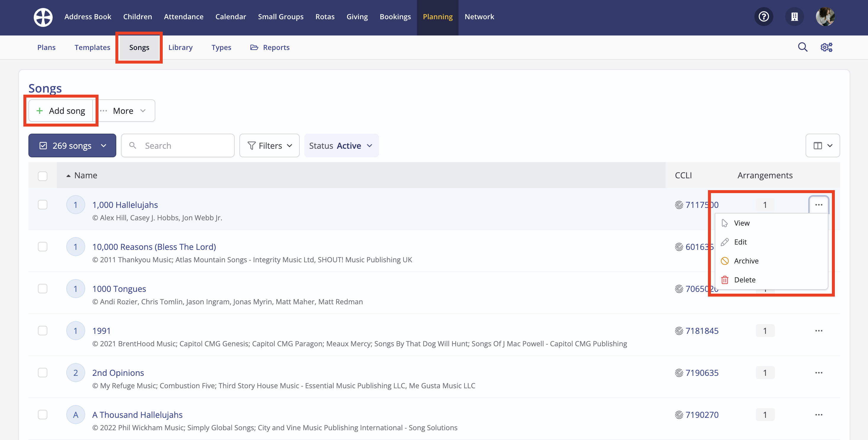Screen dimensions: 868x440
Task: Click the Reports folder icon
Action: 254,47
